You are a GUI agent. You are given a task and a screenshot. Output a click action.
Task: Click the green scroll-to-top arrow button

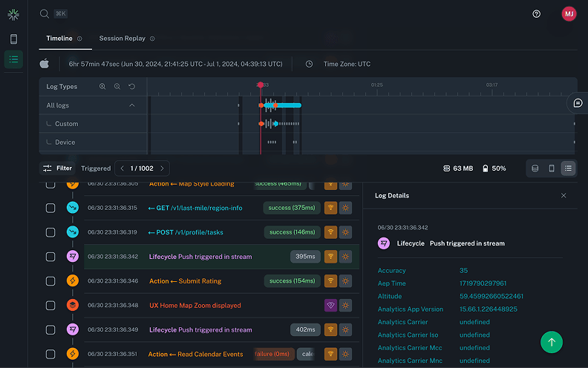coord(551,341)
